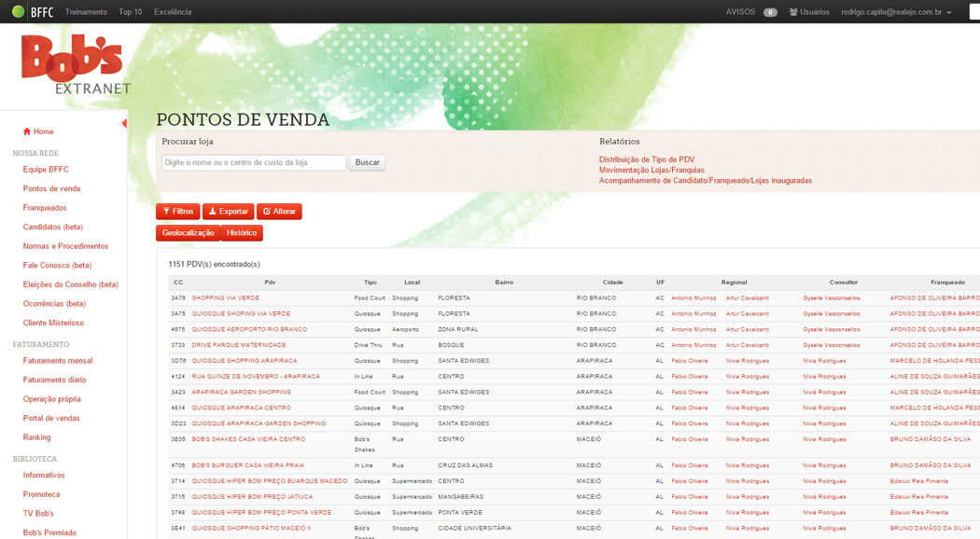The height and width of the screenshot is (539, 980).
Task: Click the BFFC brand text
Action: 42,12
